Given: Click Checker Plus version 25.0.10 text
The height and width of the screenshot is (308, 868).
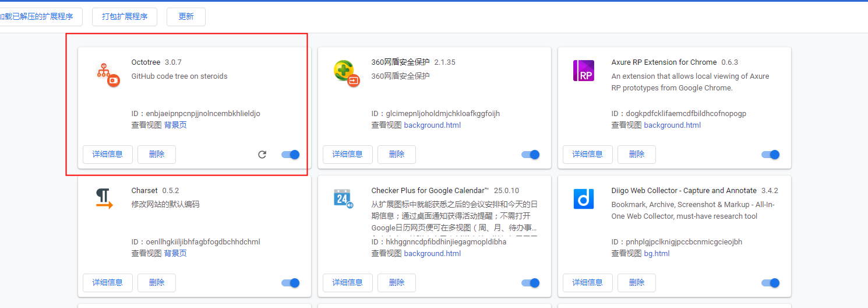Looking at the screenshot, I should tap(506, 190).
